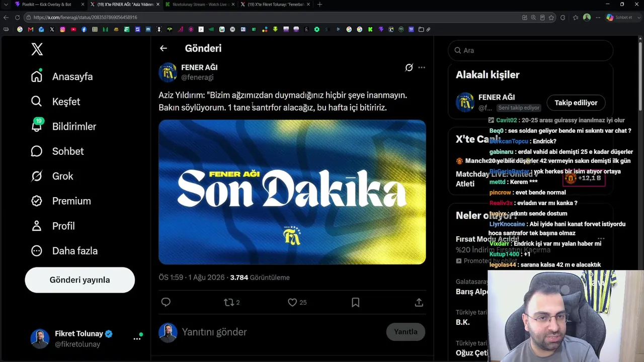This screenshot has width=644, height=362.
Task: Click the Gönderi yayınla button
Action: 79,280
